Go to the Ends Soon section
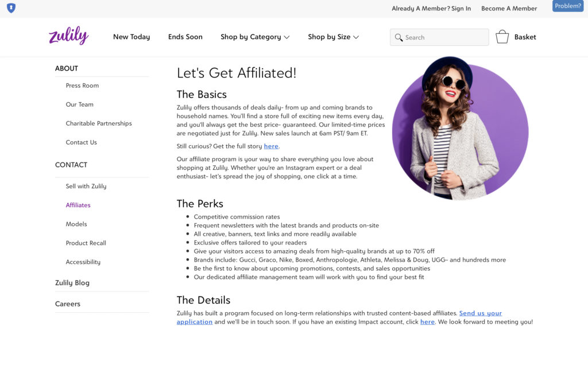Screen dimensions: 588x385 [x=185, y=37]
